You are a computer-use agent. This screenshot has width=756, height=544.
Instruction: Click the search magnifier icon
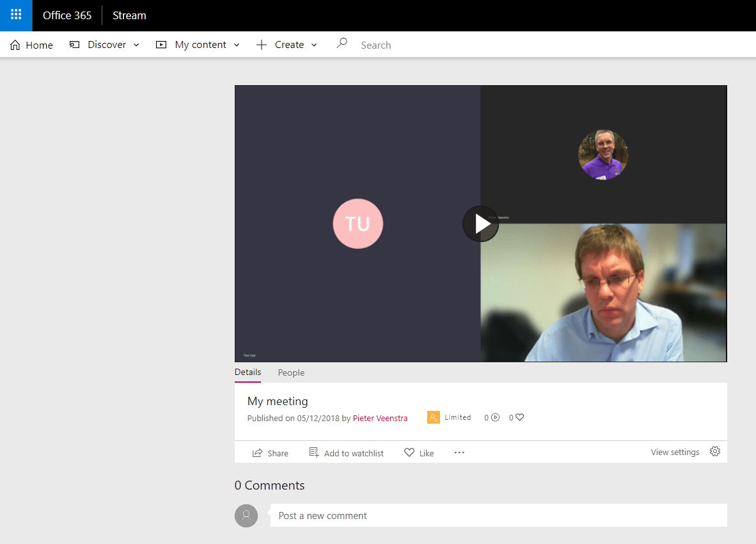(x=342, y=44)
